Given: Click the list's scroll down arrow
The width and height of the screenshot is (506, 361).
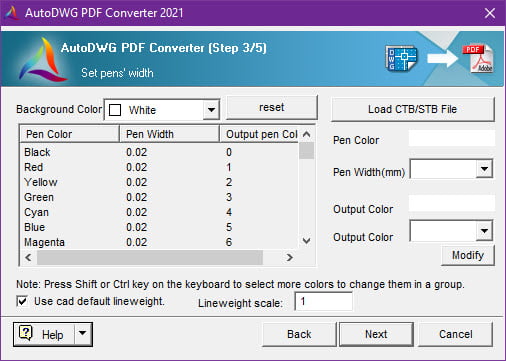Looking at the screenshot, I should coord(306,240).
